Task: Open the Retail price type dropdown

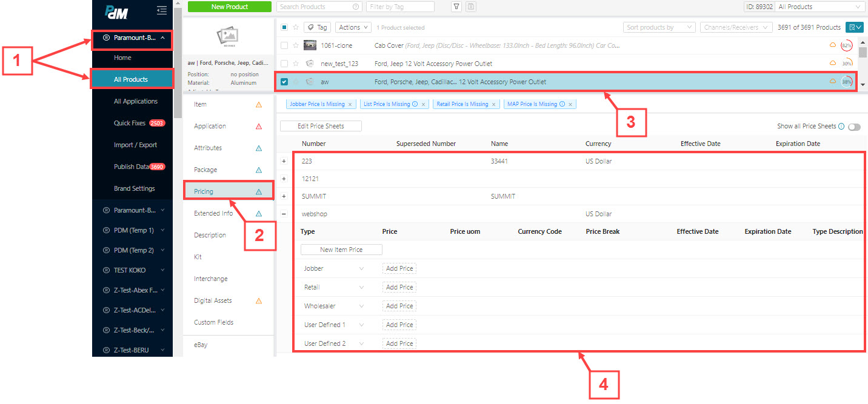Action: click(334, 287)
